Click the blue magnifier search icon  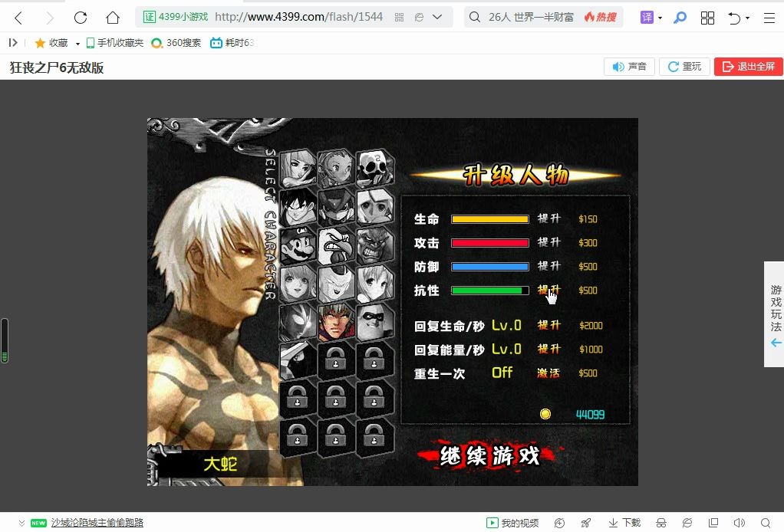pos(680,18)
